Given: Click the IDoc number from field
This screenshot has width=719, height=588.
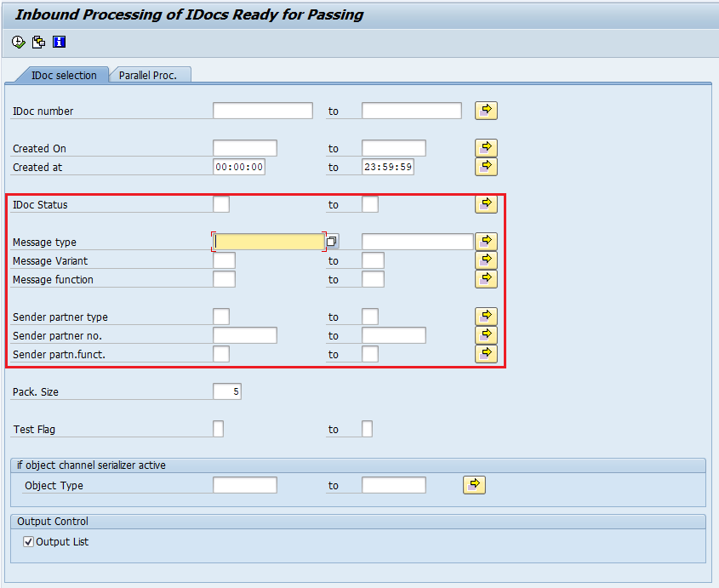Looking at the screenshot, I should [263, 111].
